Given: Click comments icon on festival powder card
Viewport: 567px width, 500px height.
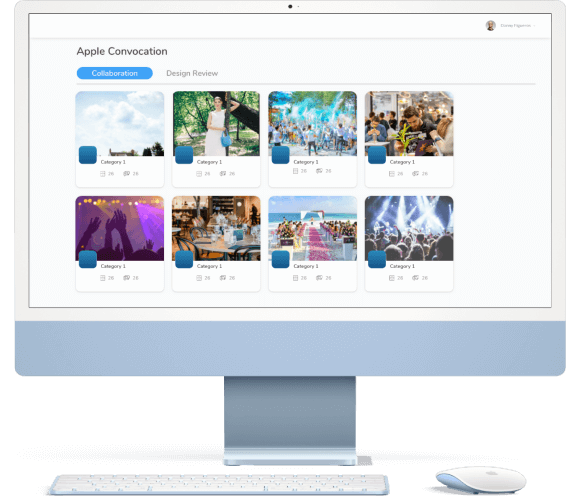Looking at the screenshot, I should pos(319,171).
